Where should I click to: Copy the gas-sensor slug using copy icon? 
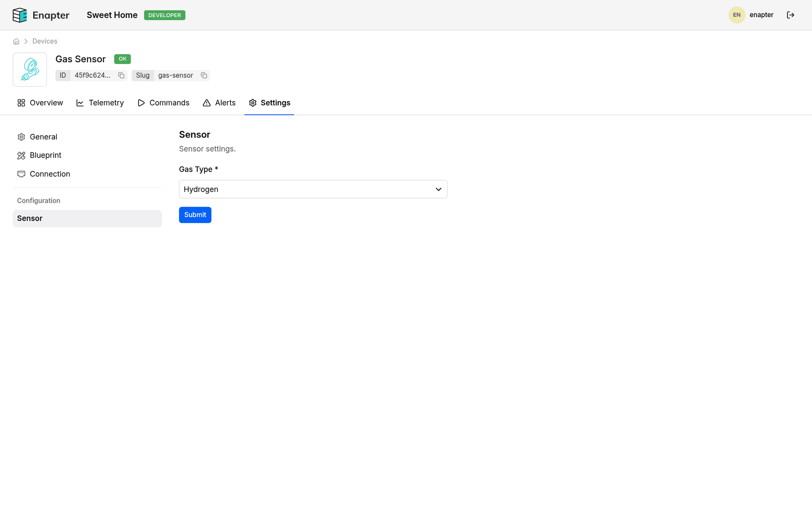tap(204, 75)
